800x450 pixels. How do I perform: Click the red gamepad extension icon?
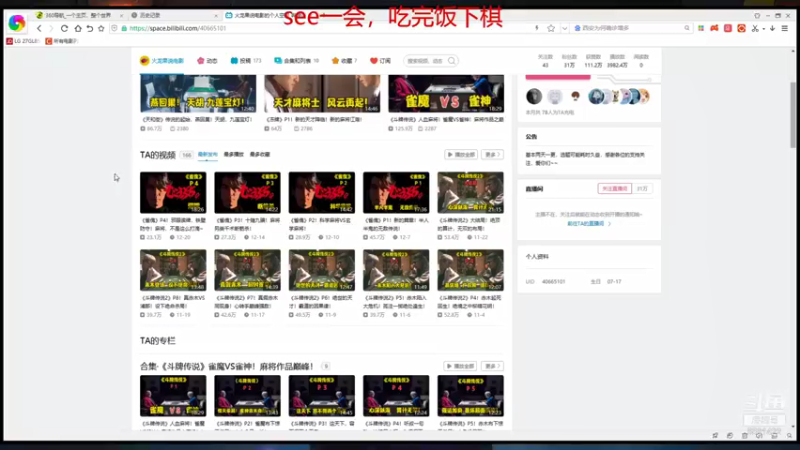(714, 29)
